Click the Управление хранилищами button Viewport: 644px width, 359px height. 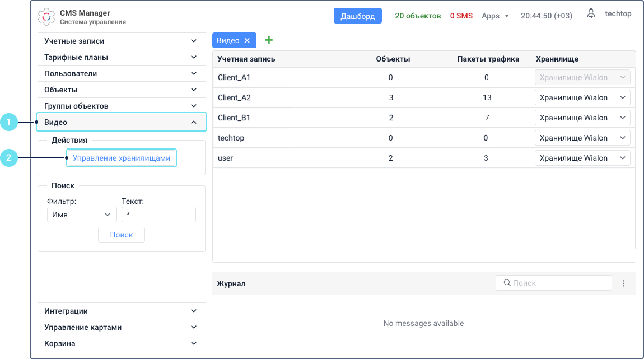click(121, 158)
